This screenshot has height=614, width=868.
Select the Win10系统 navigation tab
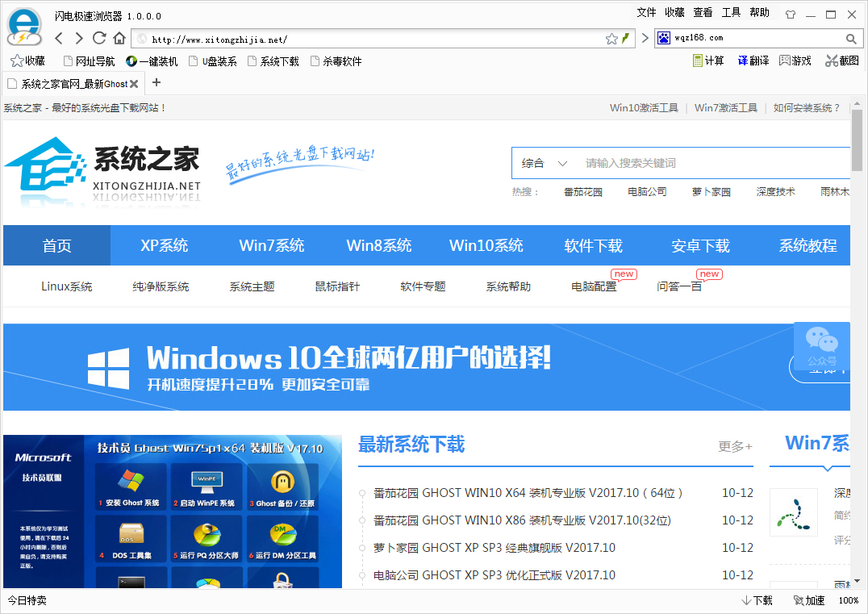click(x=486, y=245)
